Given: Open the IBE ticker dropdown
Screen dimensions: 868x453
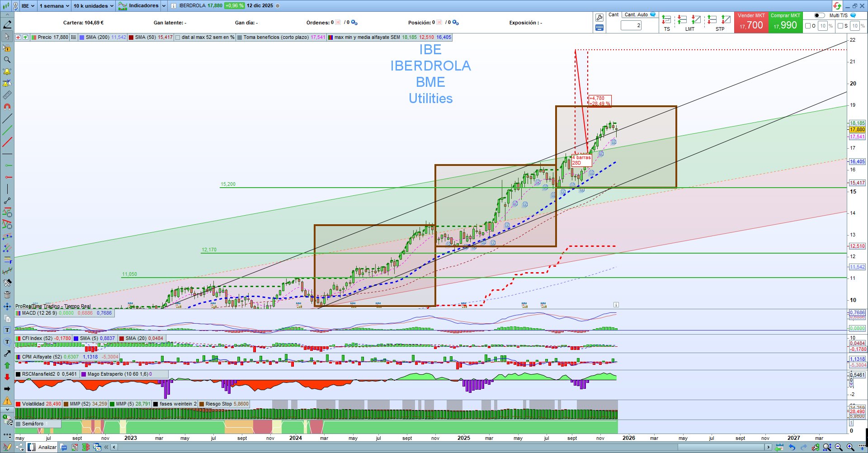Looking at the screenshot, I should 28,6.
